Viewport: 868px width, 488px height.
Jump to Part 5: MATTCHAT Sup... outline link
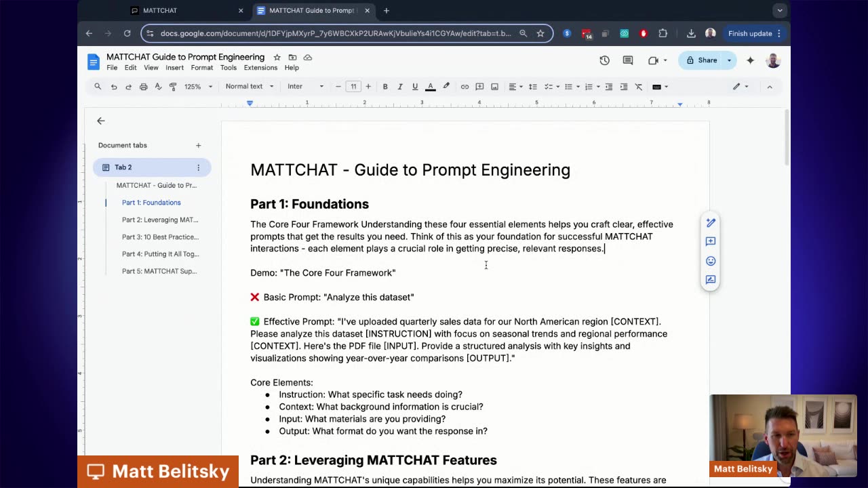(159, 271)
